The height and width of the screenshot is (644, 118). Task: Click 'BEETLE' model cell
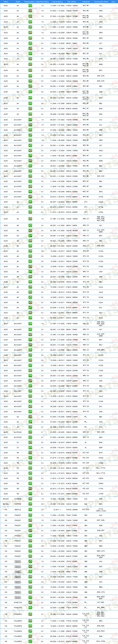(18, 509)
